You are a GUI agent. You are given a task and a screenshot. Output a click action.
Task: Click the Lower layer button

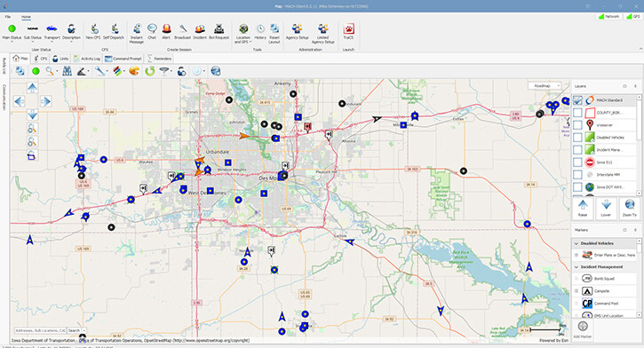point(606,208)
